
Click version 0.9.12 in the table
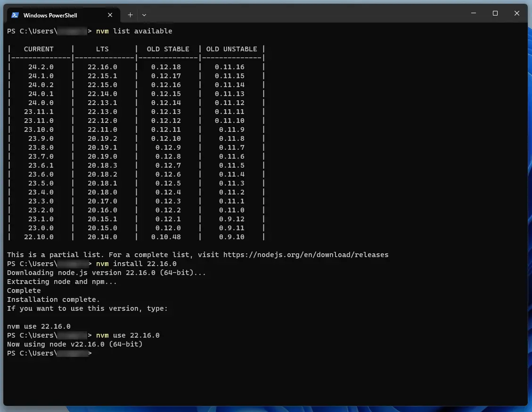232,219
